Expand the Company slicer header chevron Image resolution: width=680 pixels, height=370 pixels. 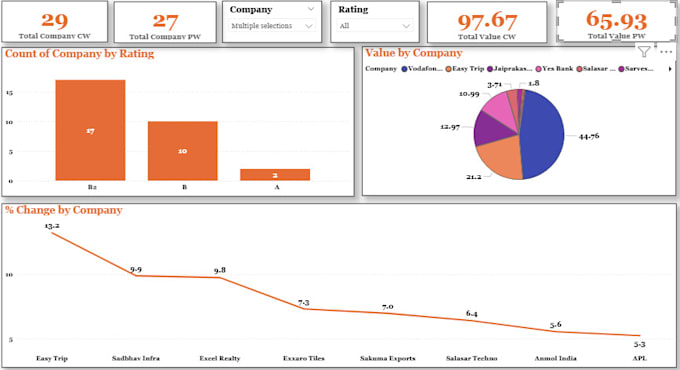(x=311, y=9)
